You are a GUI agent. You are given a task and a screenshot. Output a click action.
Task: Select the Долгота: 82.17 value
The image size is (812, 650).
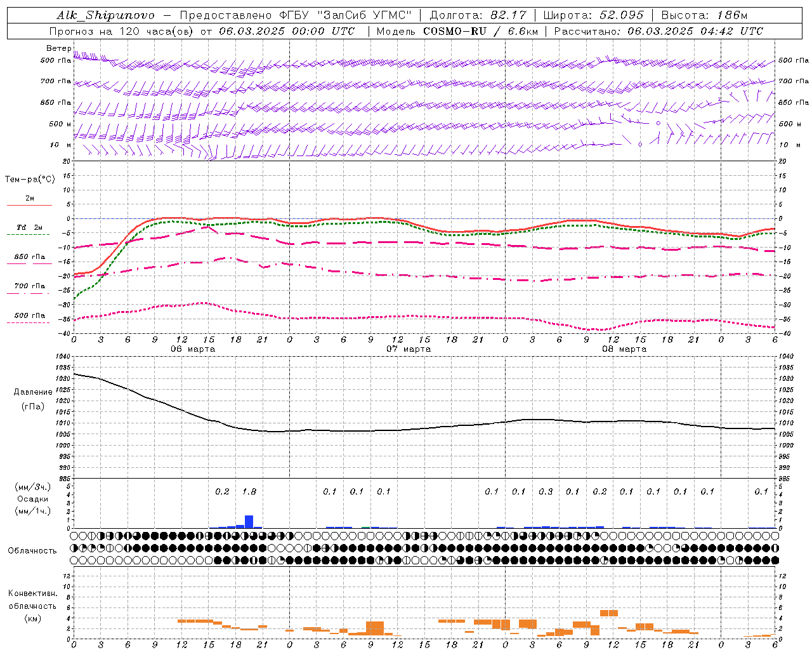tap(478, 15)
